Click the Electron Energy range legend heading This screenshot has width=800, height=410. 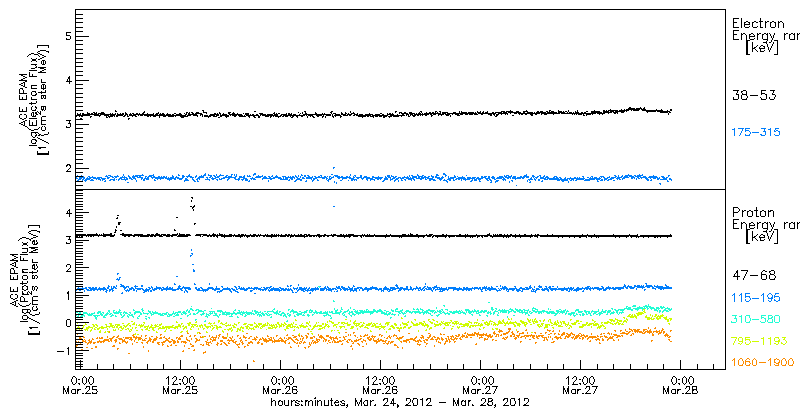(x=765, y=36)
